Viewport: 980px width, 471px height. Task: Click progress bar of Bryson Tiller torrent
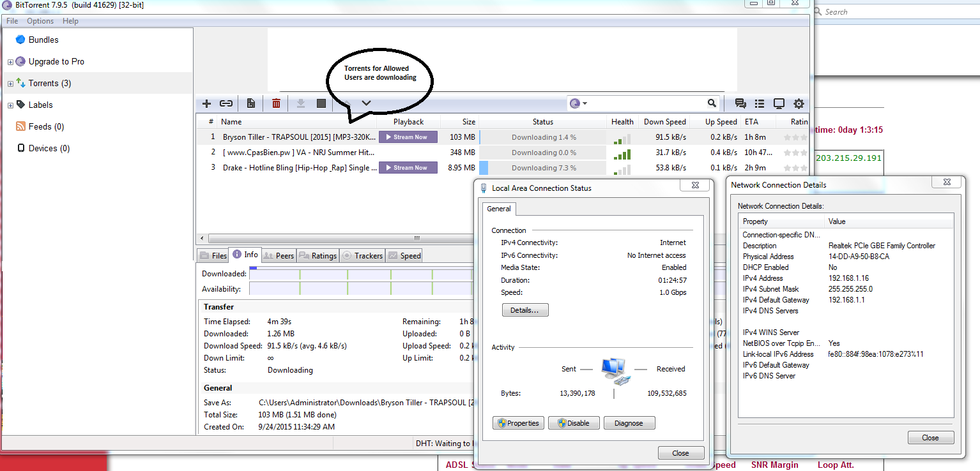click(x=542, y=137)
